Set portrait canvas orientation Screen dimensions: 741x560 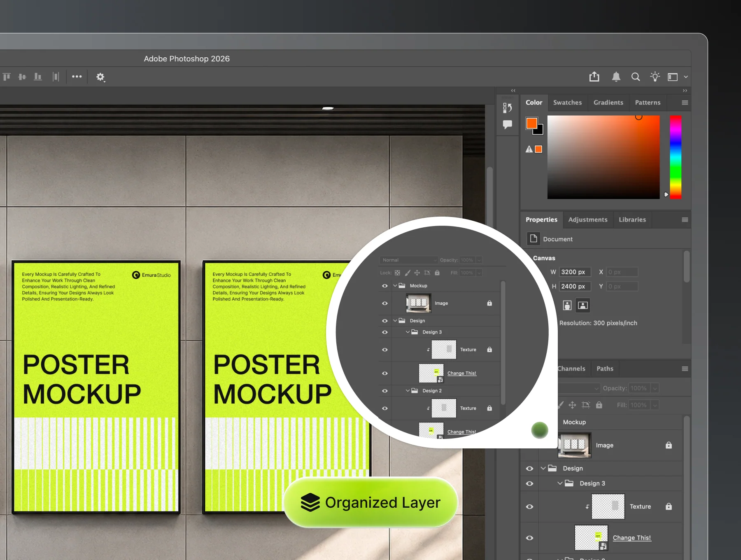click(567, 305)
